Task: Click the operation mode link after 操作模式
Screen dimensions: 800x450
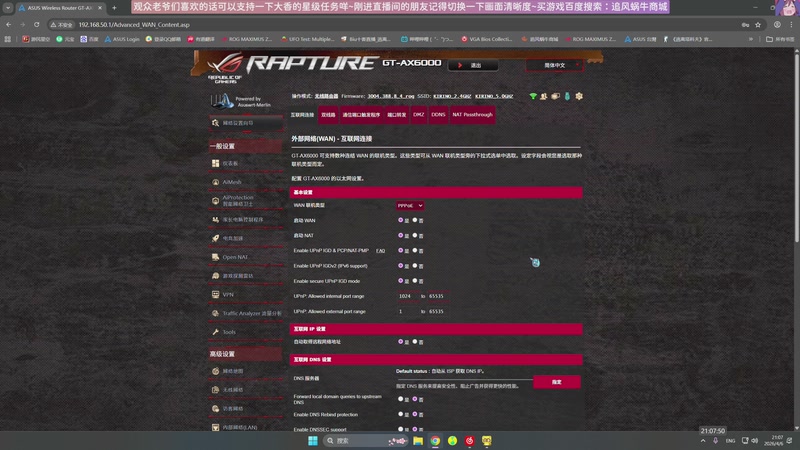Action: (x=326, y=96)
